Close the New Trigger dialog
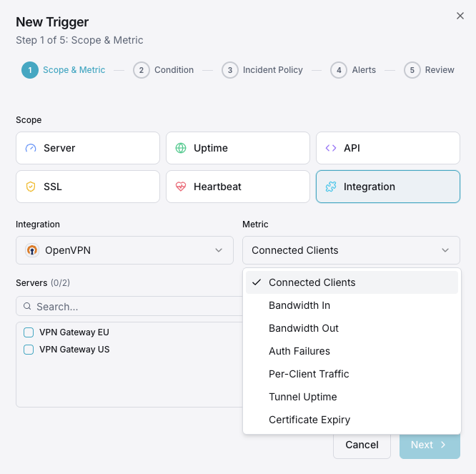The width and height of the screenshot is (476, 474). point(460,16)
